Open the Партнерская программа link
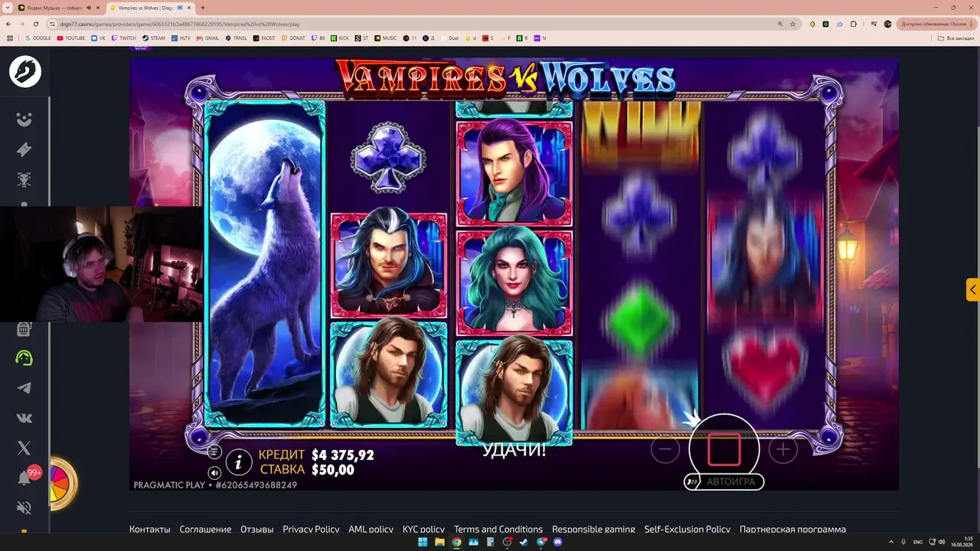The image size is (980, 551). (x=792, y=529)
